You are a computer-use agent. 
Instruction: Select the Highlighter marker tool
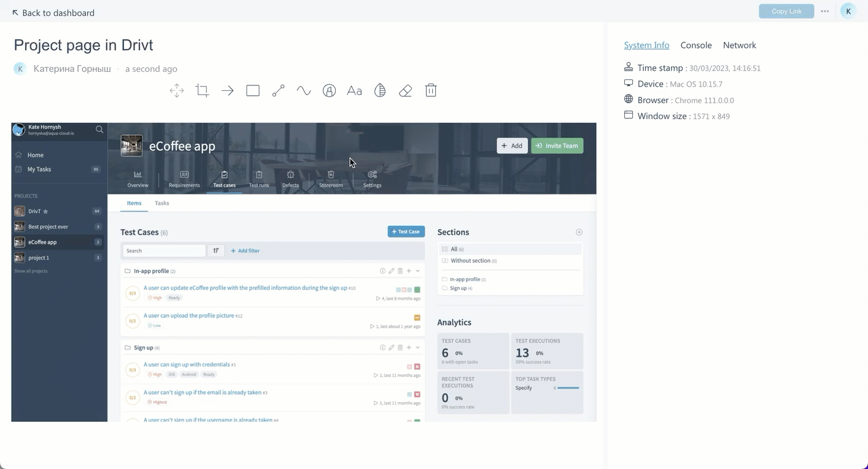click(x=330, y=91)
